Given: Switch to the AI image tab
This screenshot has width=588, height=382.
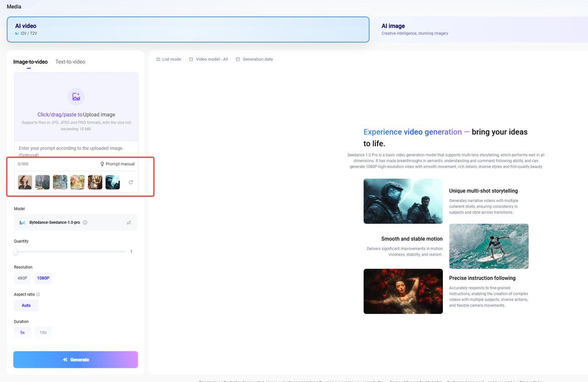Looking at the screenshot, I should click(481, 29).
